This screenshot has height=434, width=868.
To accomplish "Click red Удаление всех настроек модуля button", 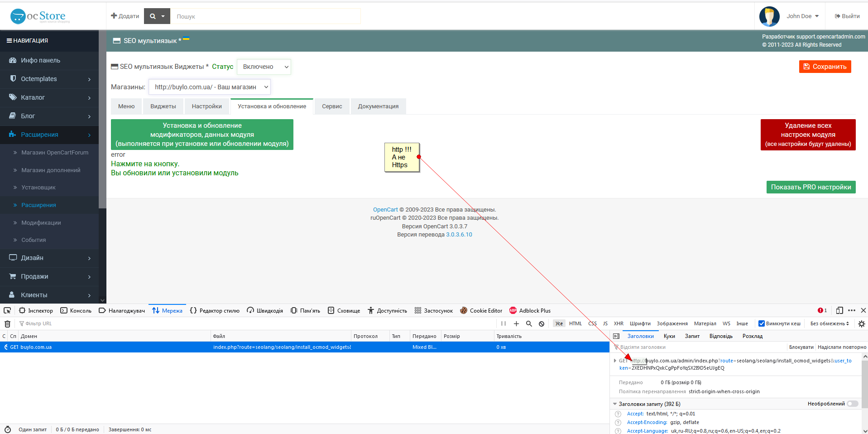I will click(808, 135).
